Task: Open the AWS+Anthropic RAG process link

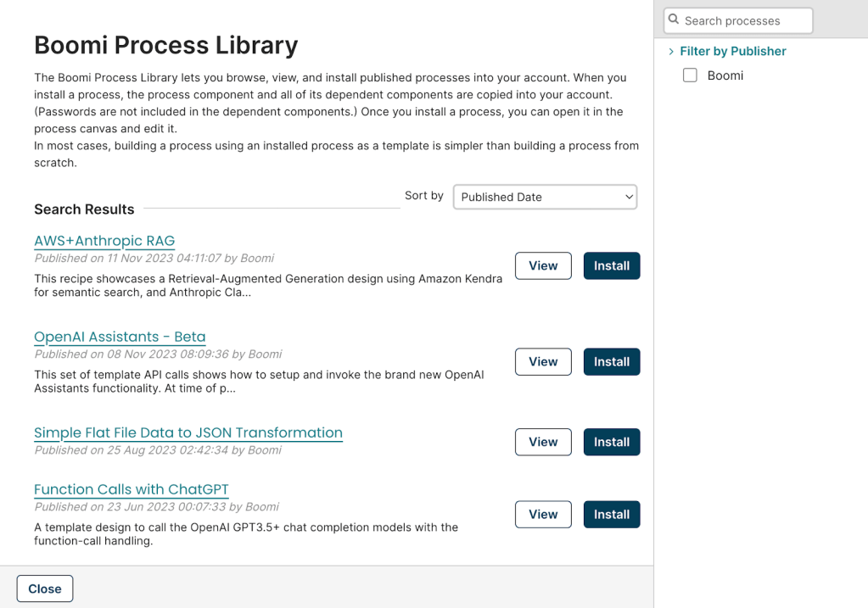Action: [104, 241]
